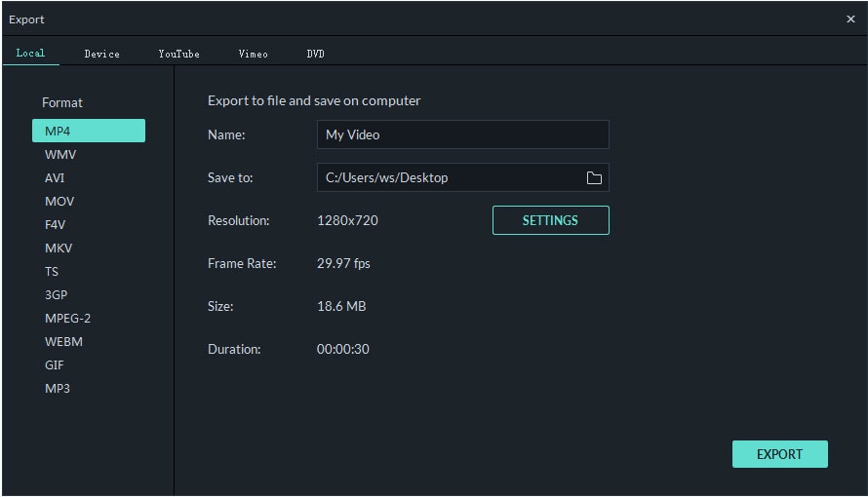Select WEBM format
The image size is (868, 497).
pyautogui.click(x=63, y=342)
